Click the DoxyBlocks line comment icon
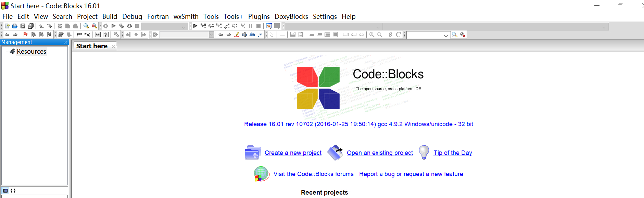Screen dimensions: 644x198 (87, 35)
